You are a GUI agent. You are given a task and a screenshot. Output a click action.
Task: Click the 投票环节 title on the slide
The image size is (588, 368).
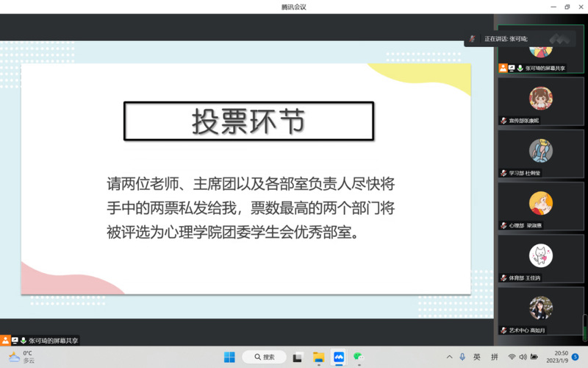click(x=248, y=121)
